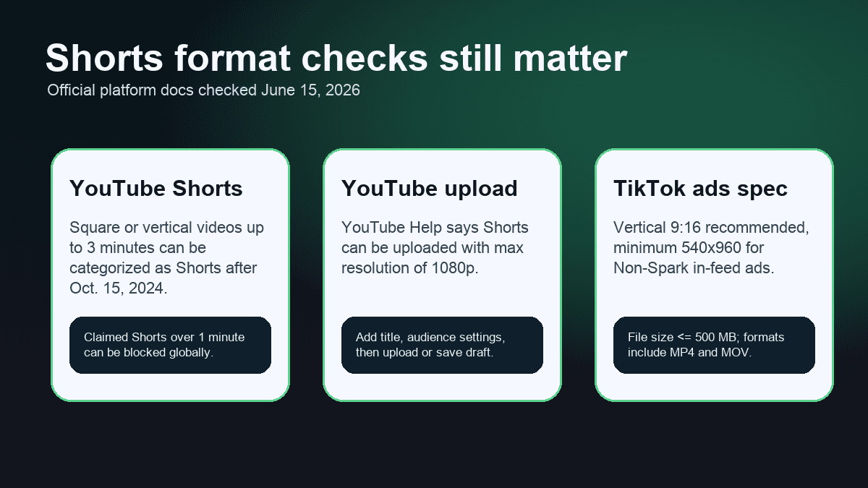Select the 'YouTube Shorts' card heading
Screen dimensions: 868x488
click(156, 189)
